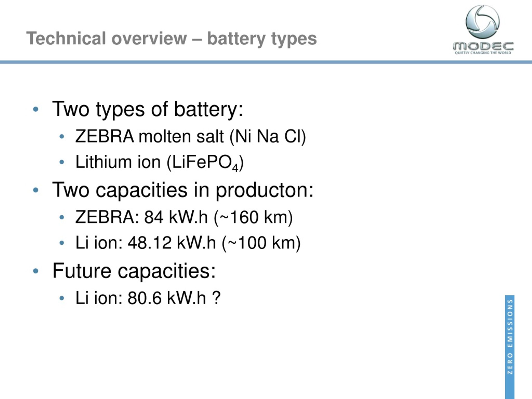
Task: Click the 'Two capacities in producton:' heading
Action: pyautogui.click(x=183, y=190)
